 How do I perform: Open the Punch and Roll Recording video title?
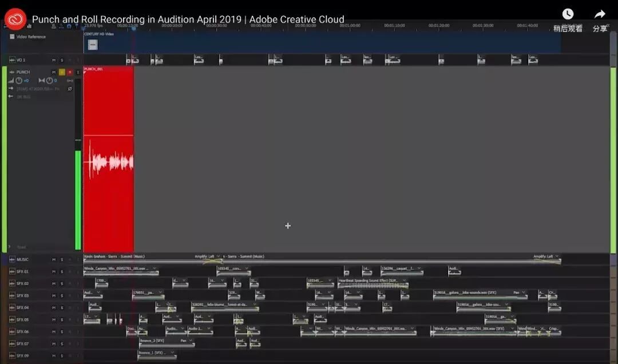[x=188, y=19]
